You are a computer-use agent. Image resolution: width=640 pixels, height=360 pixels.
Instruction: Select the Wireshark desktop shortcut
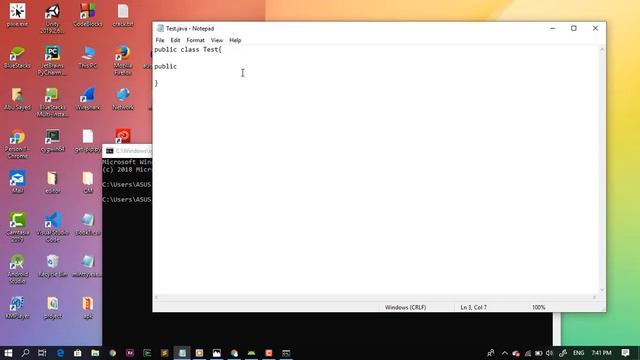coord(88,99)
